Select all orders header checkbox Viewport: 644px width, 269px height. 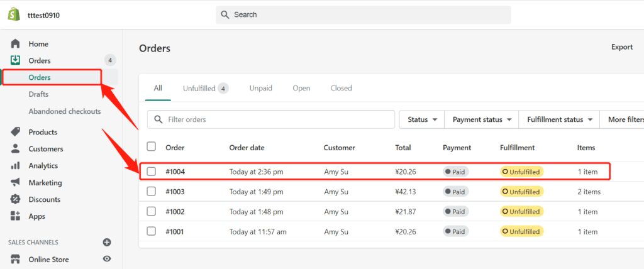152,147
